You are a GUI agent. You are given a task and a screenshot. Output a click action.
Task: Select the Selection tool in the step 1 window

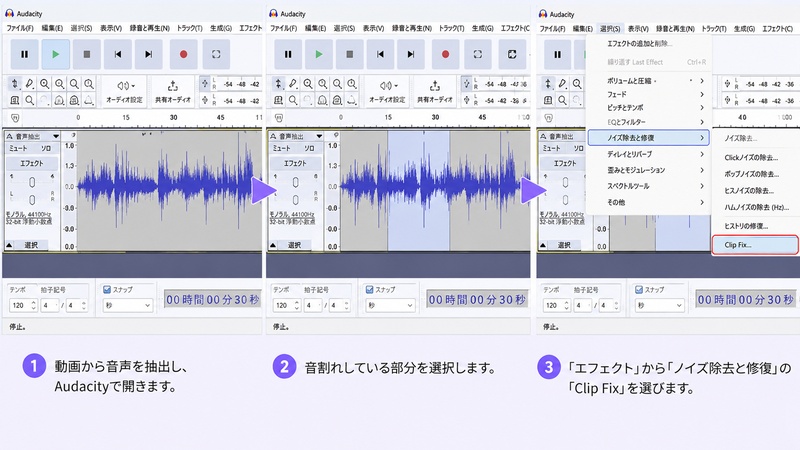(15, 84)
